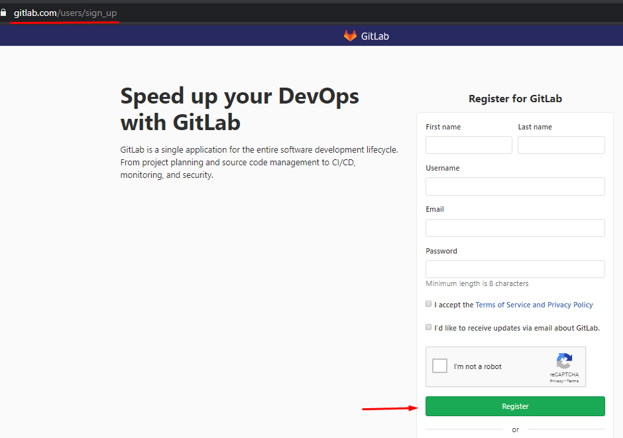Image resolution: width=623 pixels, height=438 pixels.
Task: Select the Password input field
Action: tap(515, 269)
